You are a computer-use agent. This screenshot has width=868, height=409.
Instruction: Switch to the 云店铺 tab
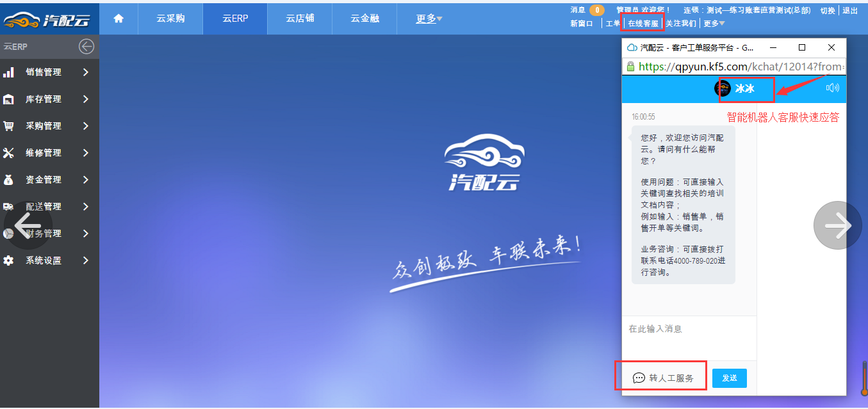(300, 19)
